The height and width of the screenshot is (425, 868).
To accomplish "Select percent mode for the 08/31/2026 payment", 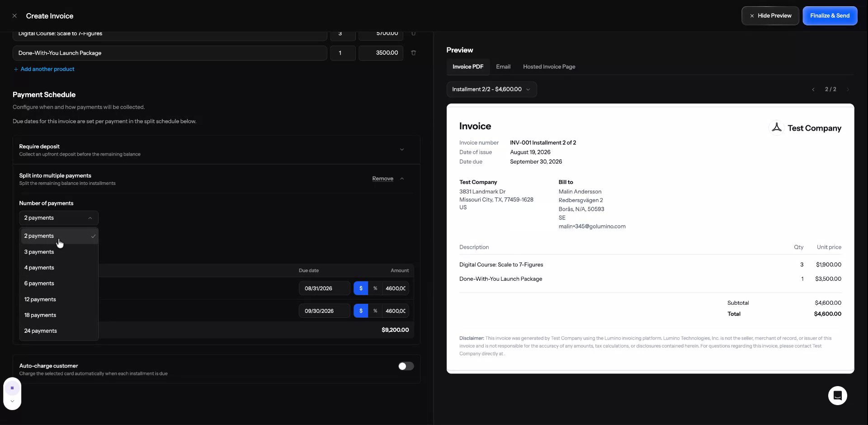I will [375, 288].
